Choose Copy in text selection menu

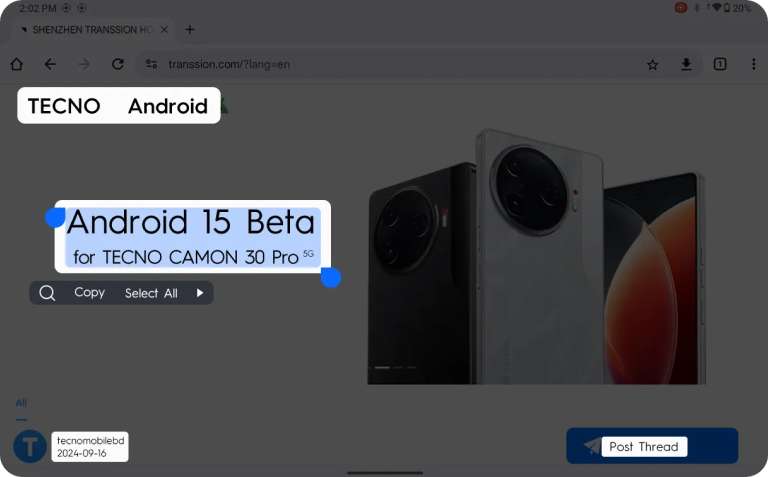click(x=90, y=292)
